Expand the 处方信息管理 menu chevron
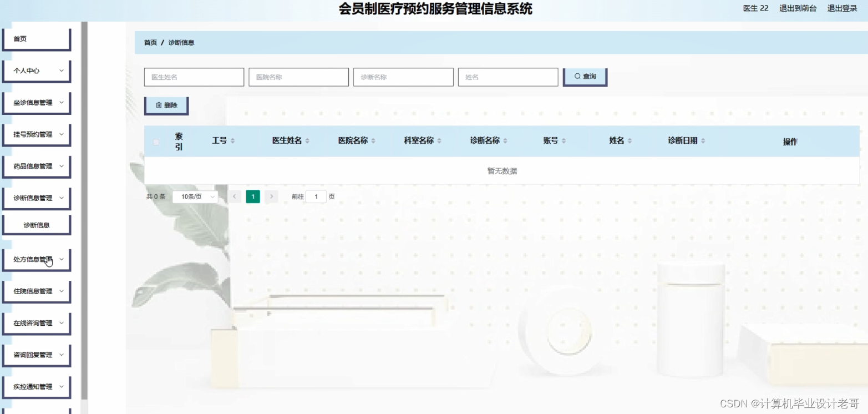Viewport: 868px width, 414px height. click(x=62, y=259)
